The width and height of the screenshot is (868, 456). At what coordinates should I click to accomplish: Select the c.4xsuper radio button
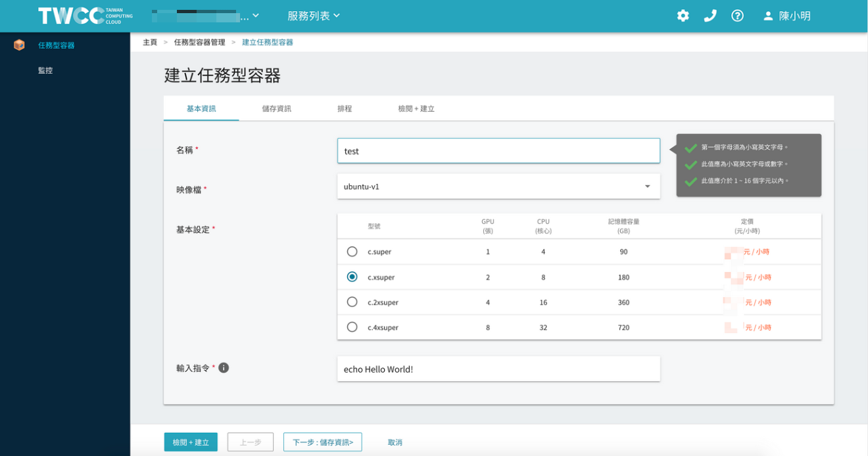[x=352, y=327]
